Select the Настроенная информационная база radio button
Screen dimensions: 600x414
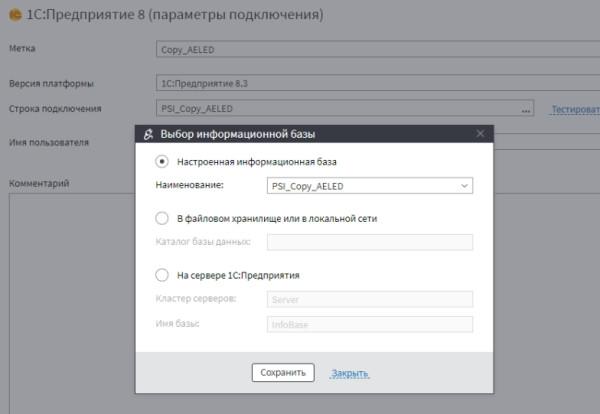162,161
